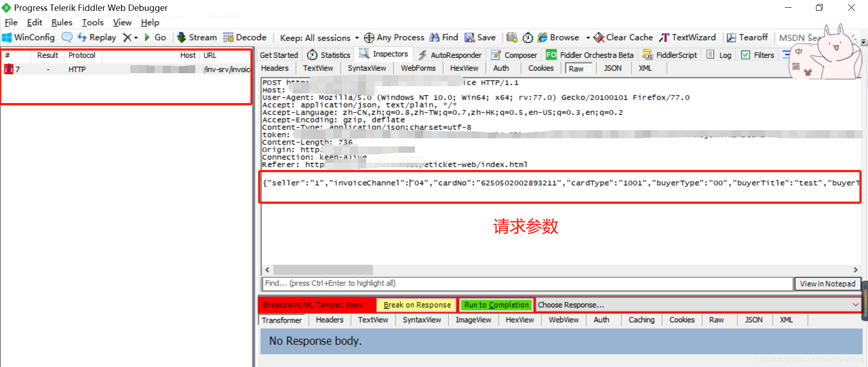Open the FiddlerScript tab
868x367 pixels.
point(670,55)
